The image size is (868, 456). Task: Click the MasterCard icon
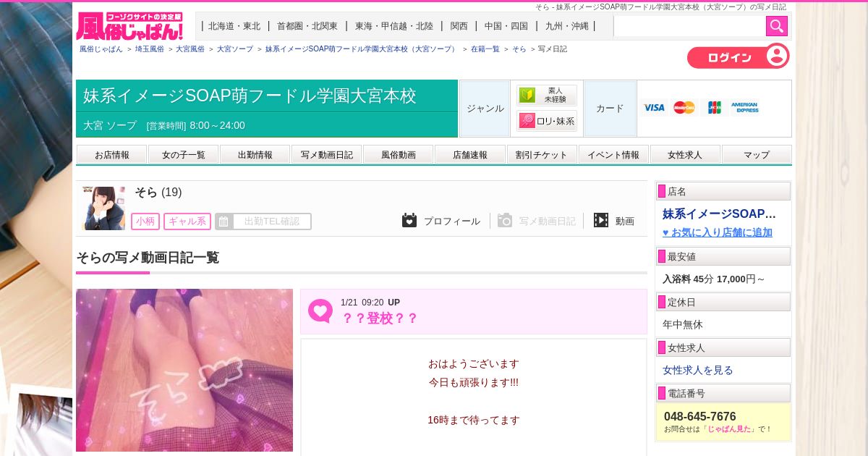pyautogui.click(x=684, y=108)
